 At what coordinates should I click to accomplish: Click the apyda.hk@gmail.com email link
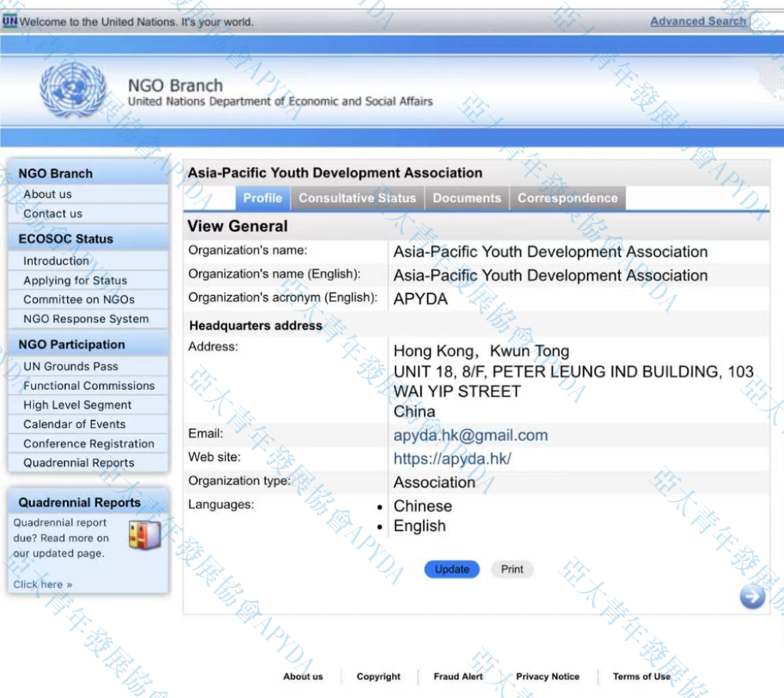coord(470,435)
